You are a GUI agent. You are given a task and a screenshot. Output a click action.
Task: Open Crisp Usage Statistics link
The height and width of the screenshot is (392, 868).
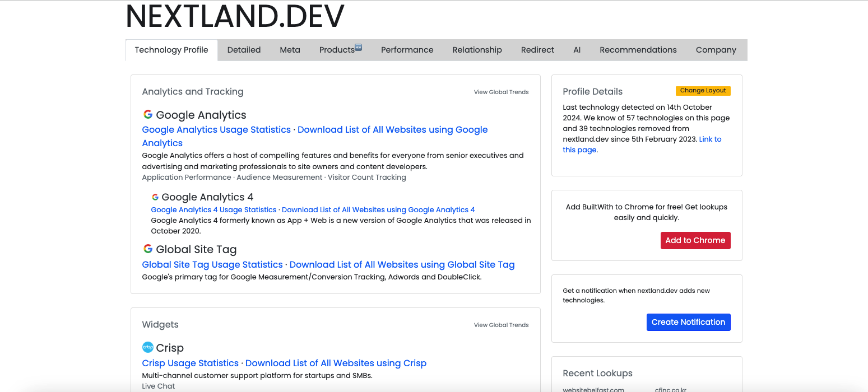coord(191,363)
